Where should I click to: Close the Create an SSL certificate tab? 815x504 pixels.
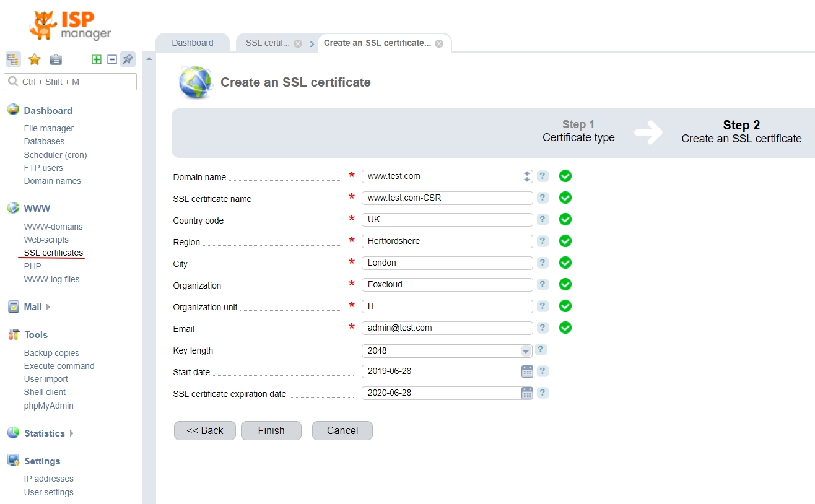(439, 43)
